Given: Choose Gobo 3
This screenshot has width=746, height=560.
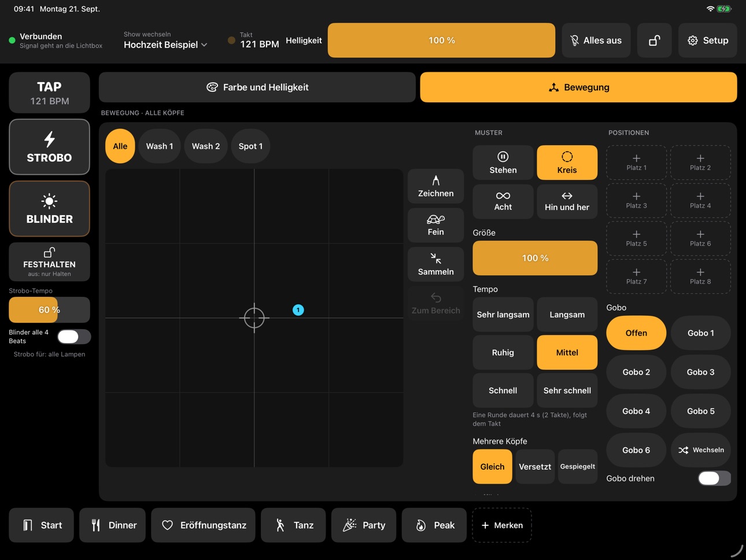Looking at the screenshot, I should [700, 372].
